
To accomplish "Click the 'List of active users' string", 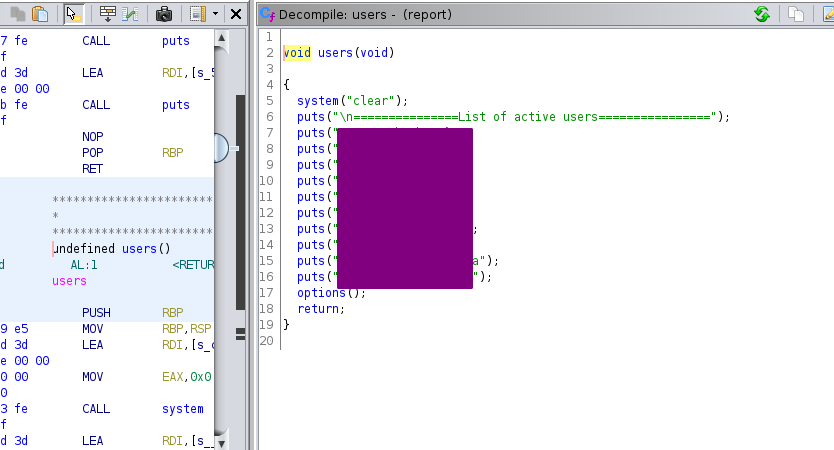I will (x=528, y=116).
